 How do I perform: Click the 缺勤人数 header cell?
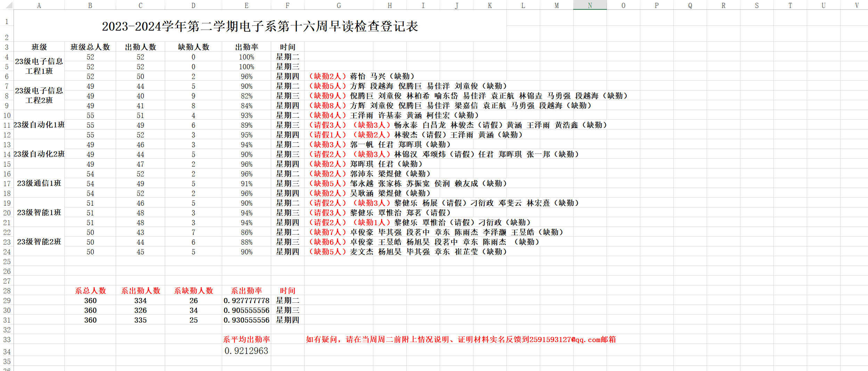tap(193, 47)
